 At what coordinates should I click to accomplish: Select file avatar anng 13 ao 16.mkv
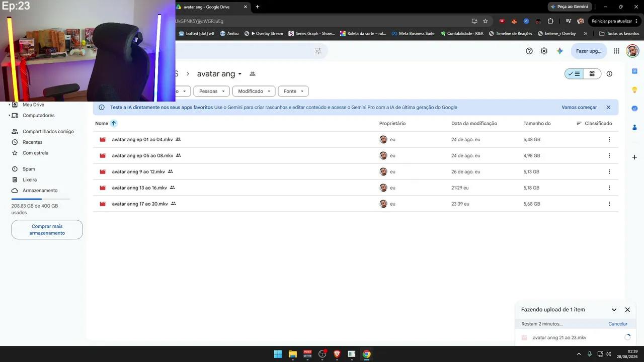click(x=355, y=188)
